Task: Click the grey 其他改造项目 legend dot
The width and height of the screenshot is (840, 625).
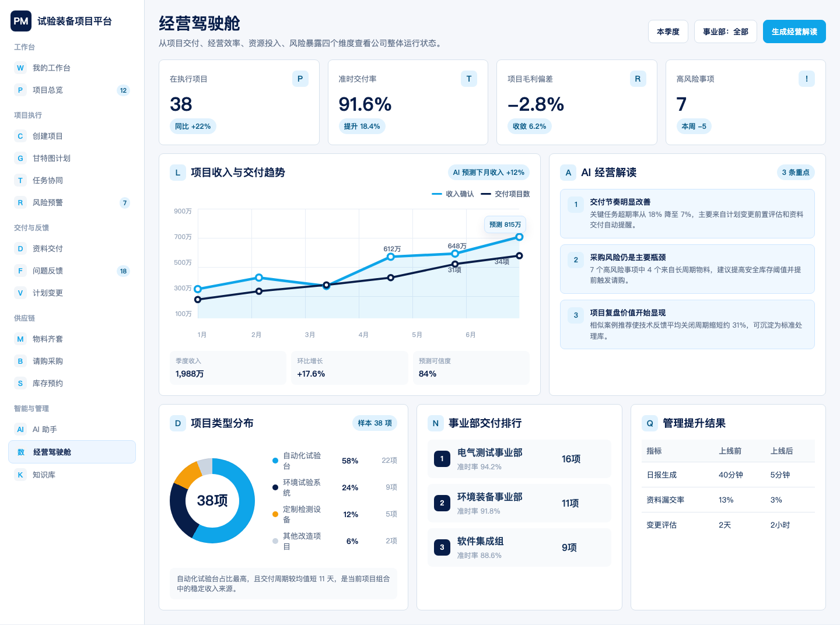Action: [275, 541]
